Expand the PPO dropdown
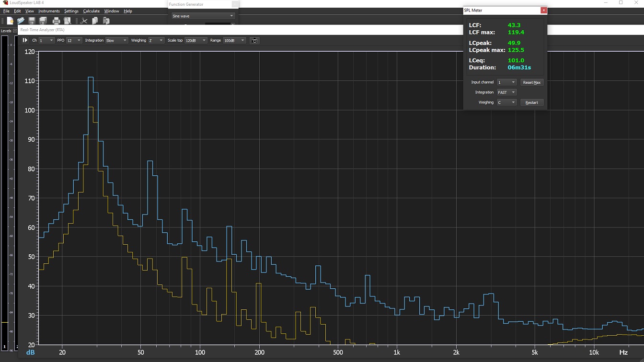This screenshot has height=362, width=644. 74,41
